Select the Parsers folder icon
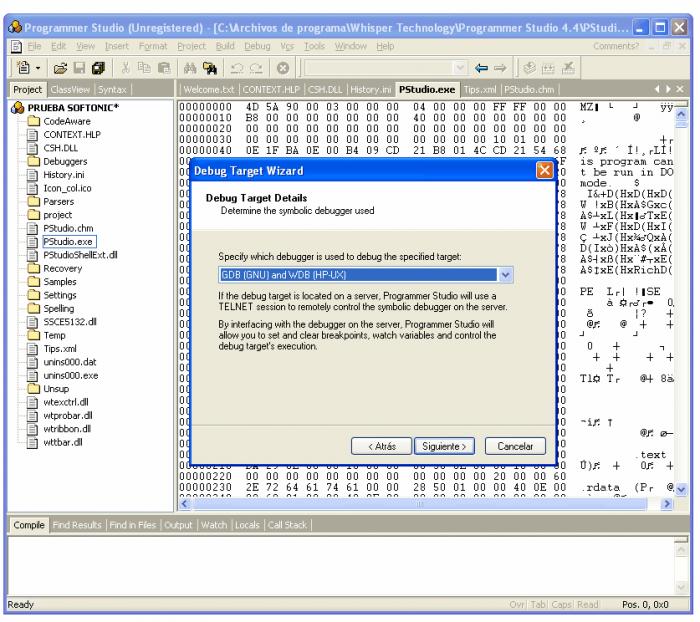The image size is (700, 622). pyautogui.click(x=33, y=201)
